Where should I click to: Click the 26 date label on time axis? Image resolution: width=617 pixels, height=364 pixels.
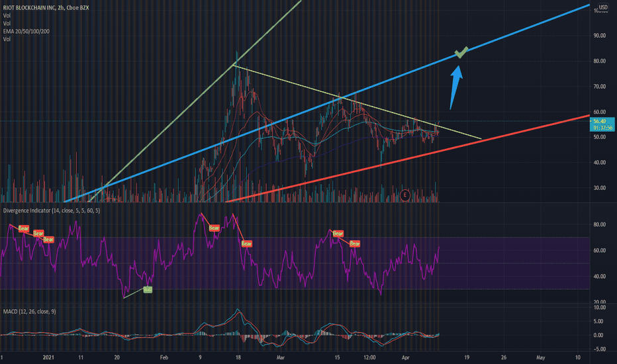(x=504, y=357)
